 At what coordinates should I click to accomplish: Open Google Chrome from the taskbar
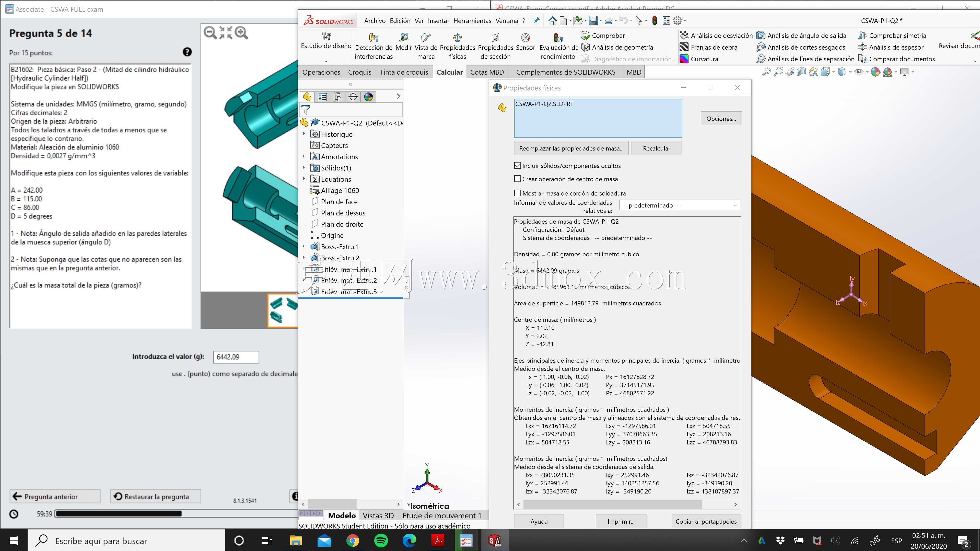pos(353,540)
